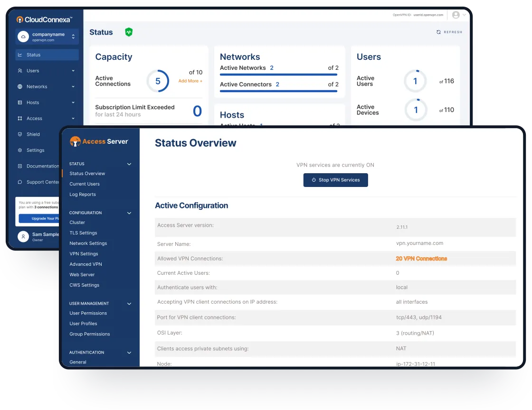Click the server name vpn.yourname.com
This screenshot has width=532, height=410.
[420, 243]
